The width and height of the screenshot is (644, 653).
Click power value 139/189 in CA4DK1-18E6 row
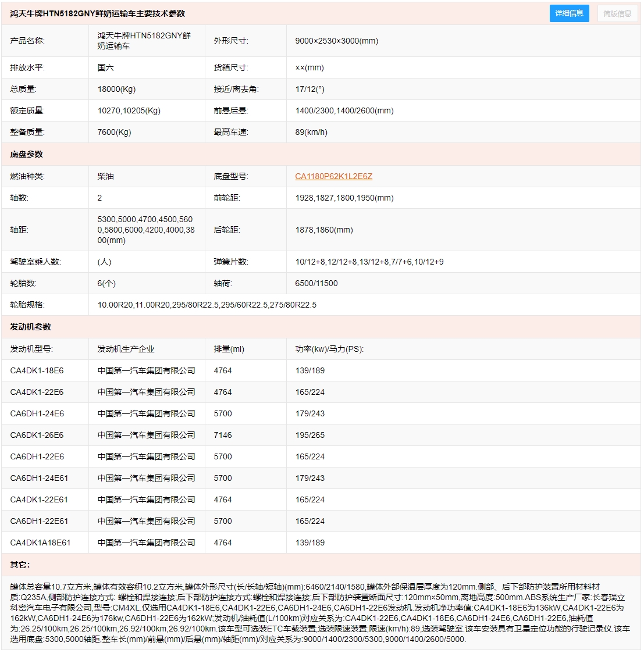(309, 370)
